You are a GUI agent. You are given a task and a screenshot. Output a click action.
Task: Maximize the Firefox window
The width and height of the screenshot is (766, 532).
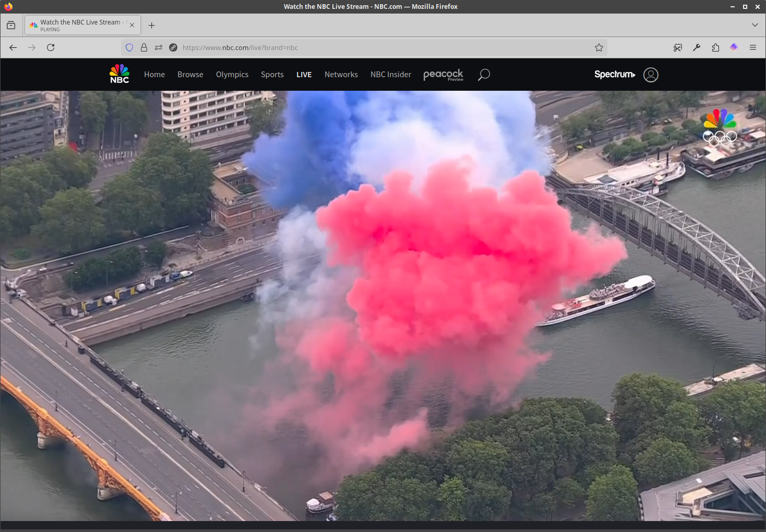tap(745, 6)
